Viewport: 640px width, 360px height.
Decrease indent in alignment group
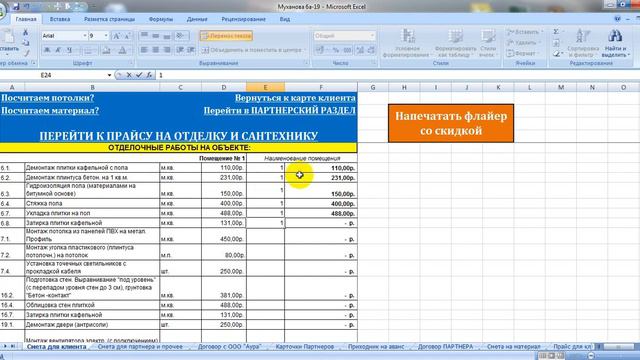180,50
